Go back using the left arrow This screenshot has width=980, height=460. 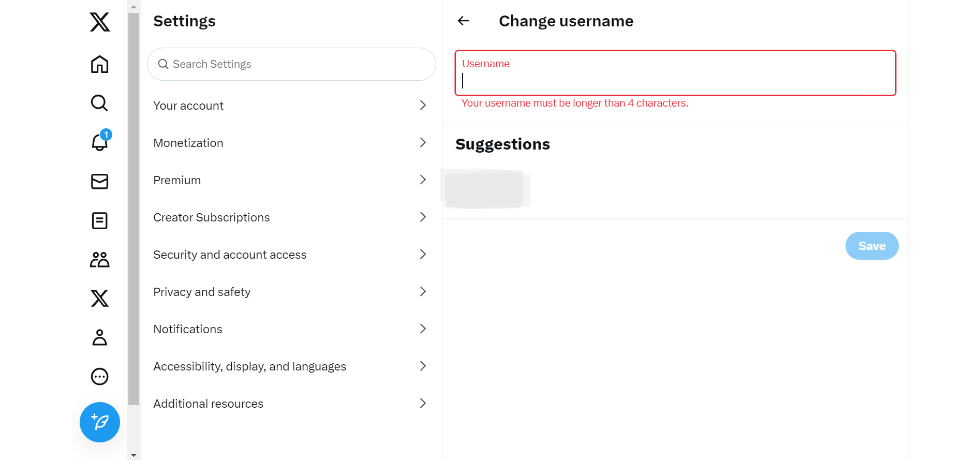(x=464, y=21)
